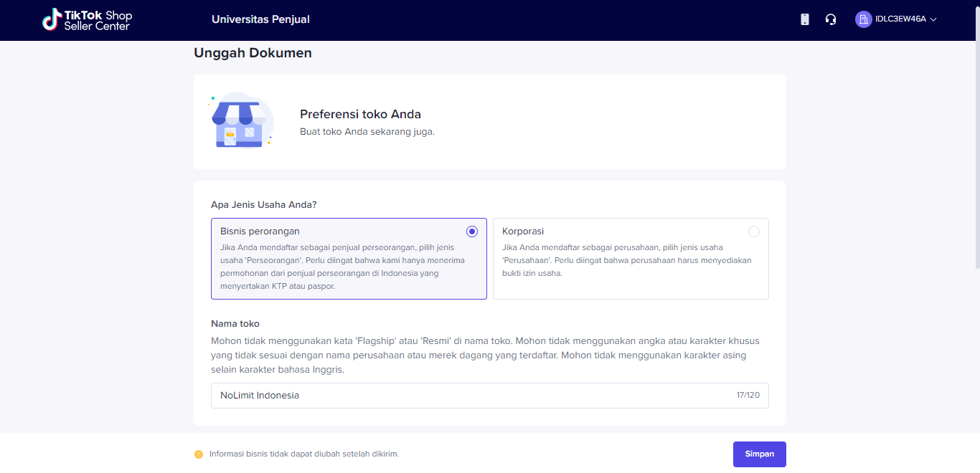Click the '17/120' character counter
The image size is (980, 473).
[748, 396]
